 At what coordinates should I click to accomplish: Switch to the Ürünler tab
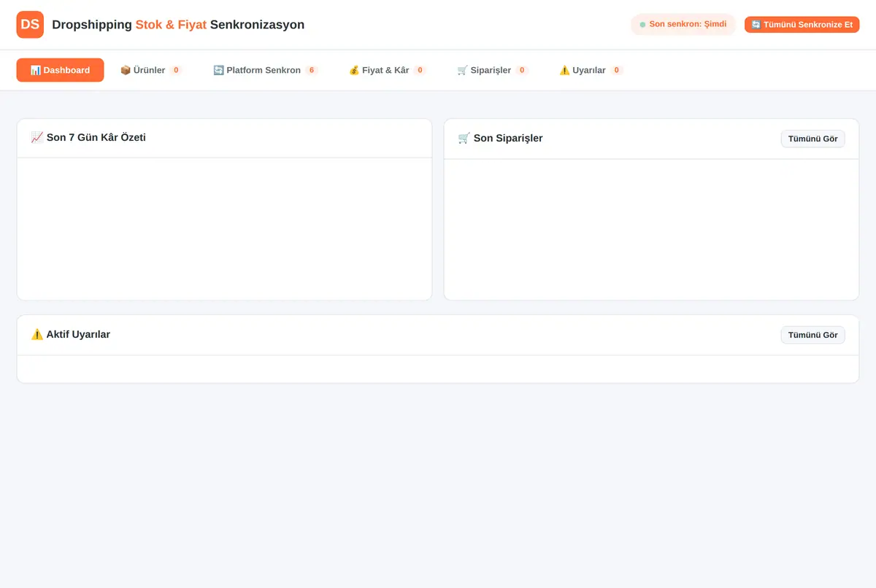point(151,70)
